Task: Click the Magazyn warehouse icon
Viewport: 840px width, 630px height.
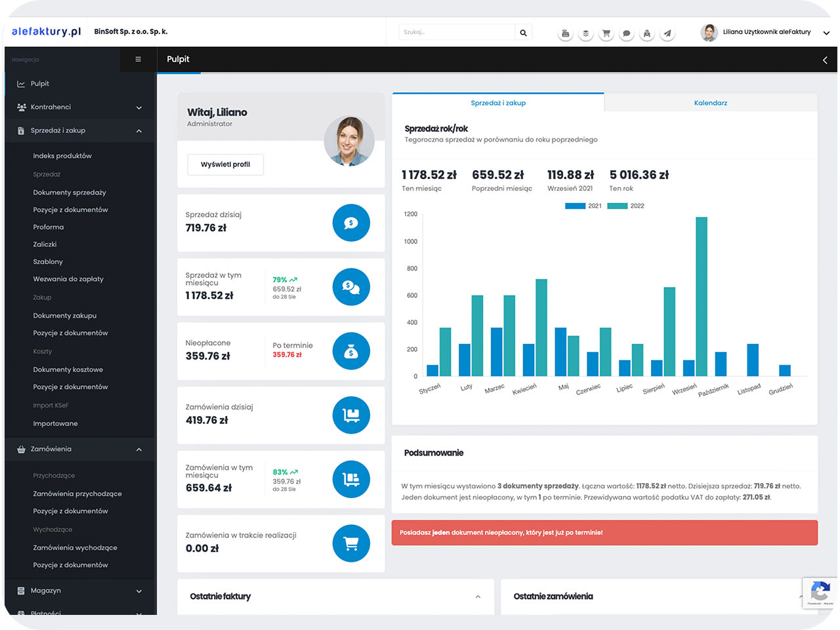Action: point(21,591)
